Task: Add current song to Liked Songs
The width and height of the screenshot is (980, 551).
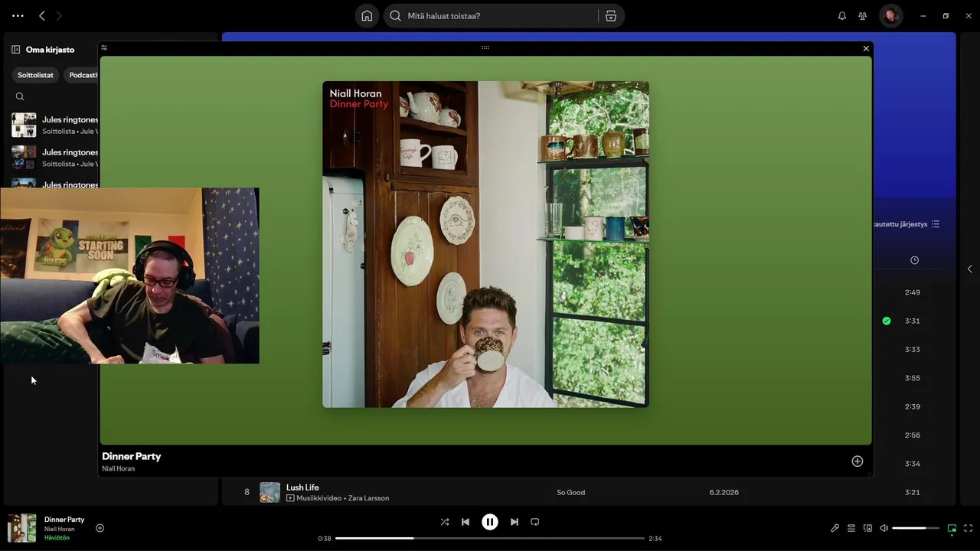Action: point(100,528)
